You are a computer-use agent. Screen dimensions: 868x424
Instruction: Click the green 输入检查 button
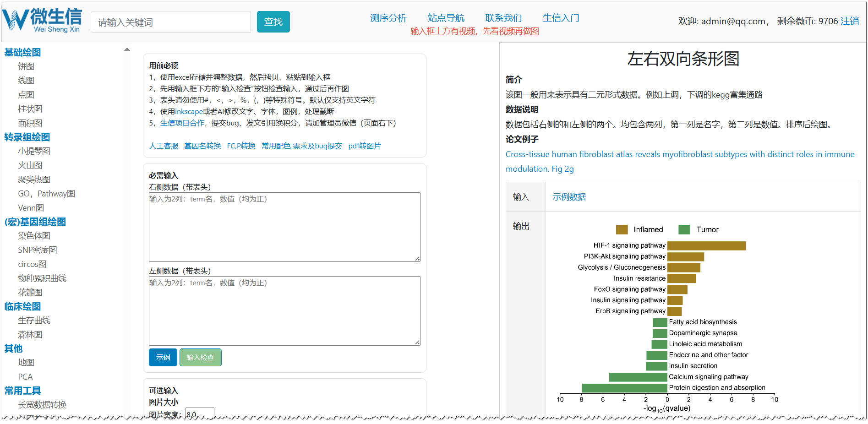(x=201, y=358)
